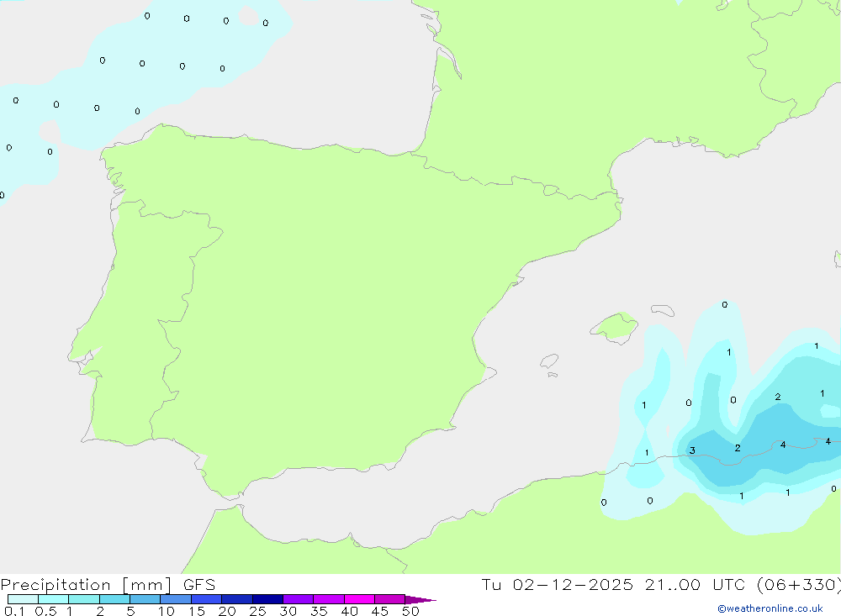Click the '25' legend scale label
Screen dimensions: 841x616
pyautogui.click(x=257, y=611)
